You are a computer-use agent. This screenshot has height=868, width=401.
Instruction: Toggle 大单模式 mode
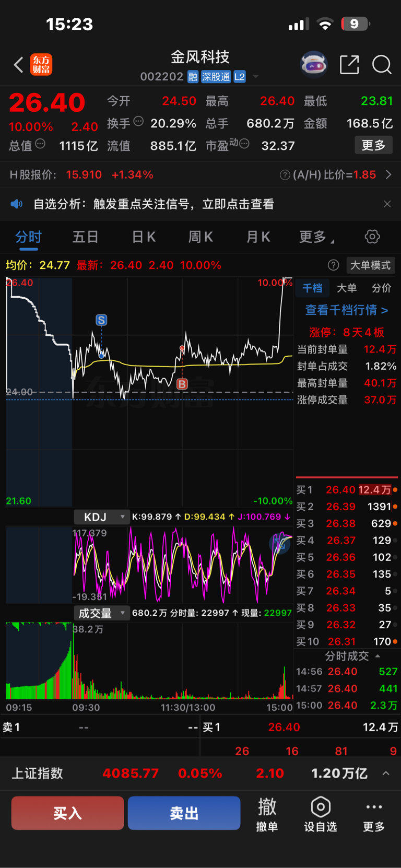click(x=370, y=265)
